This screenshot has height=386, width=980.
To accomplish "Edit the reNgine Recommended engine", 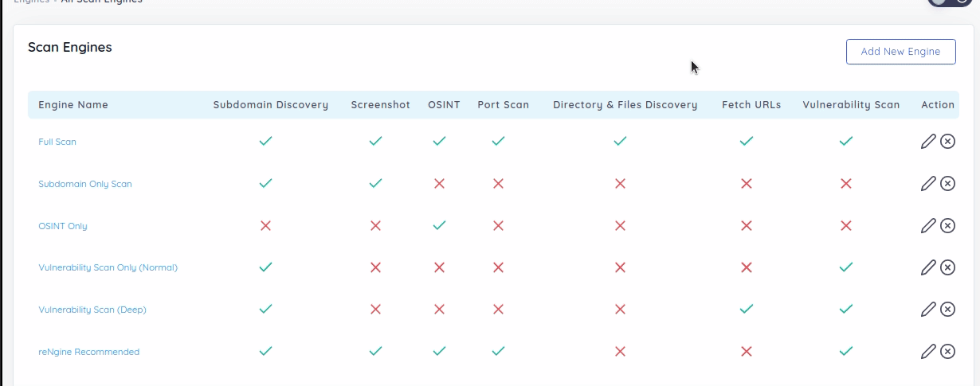I will (928, 352).
